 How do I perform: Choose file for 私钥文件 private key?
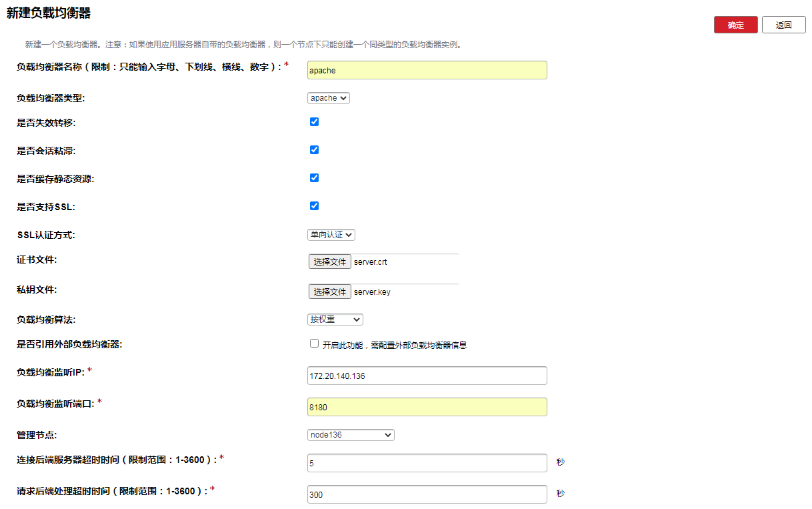coord(329,292)
